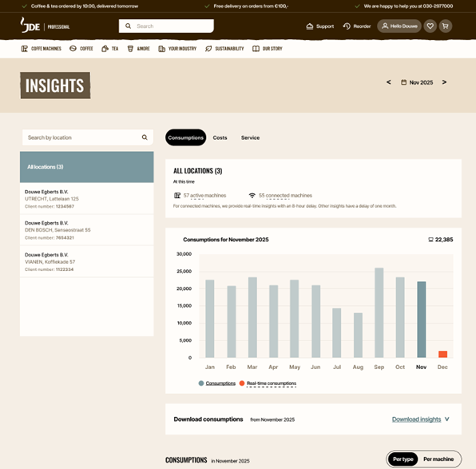
Task: Open the Coffee Machines menu
Action: coord(42,49)
